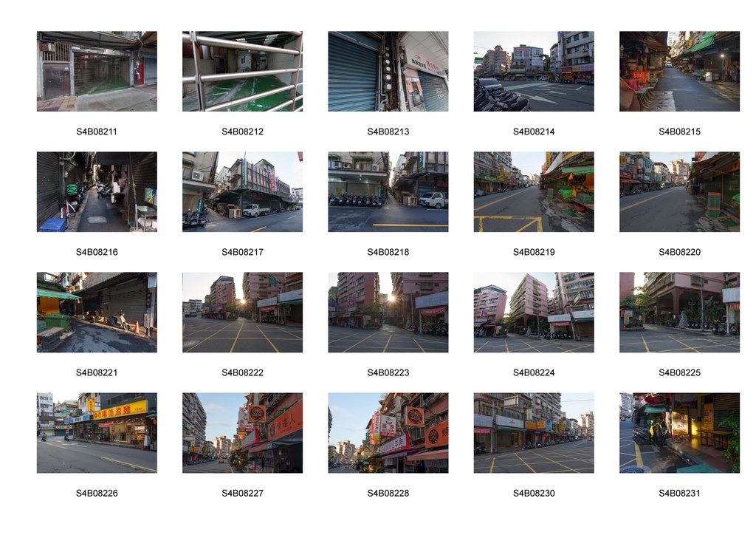Select the S4B08230 yellow grid intersection thumbnail
The image size is (756, 535).
(x=534, y=433)
